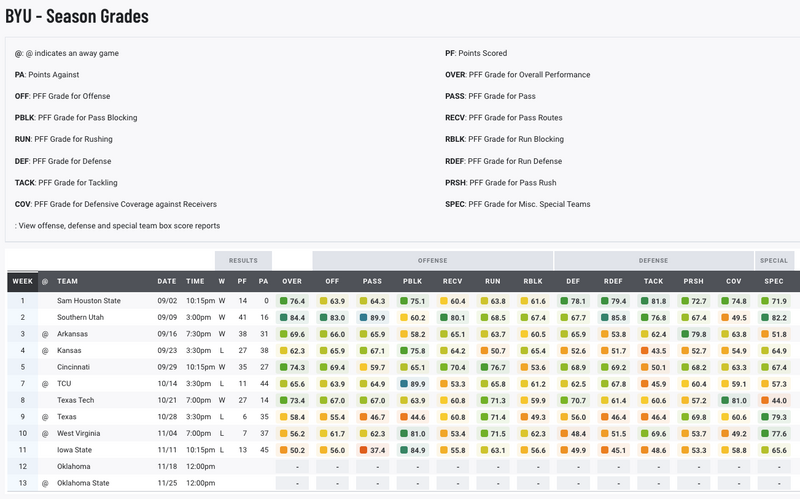The width and height of the screenshot is (800, 499).
Task: Click the green 84.4 overall grade swatch
Action: [x=285, y=317]
